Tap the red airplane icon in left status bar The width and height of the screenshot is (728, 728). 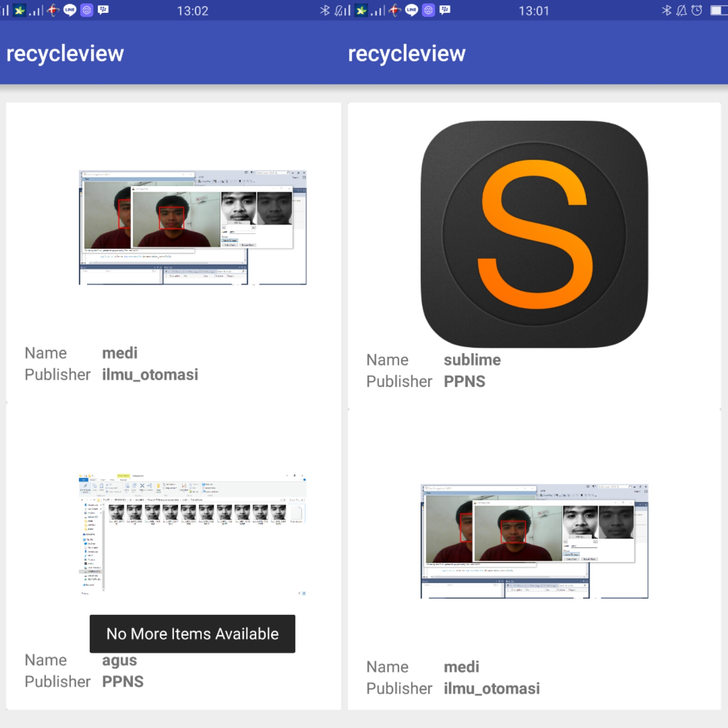53,10
